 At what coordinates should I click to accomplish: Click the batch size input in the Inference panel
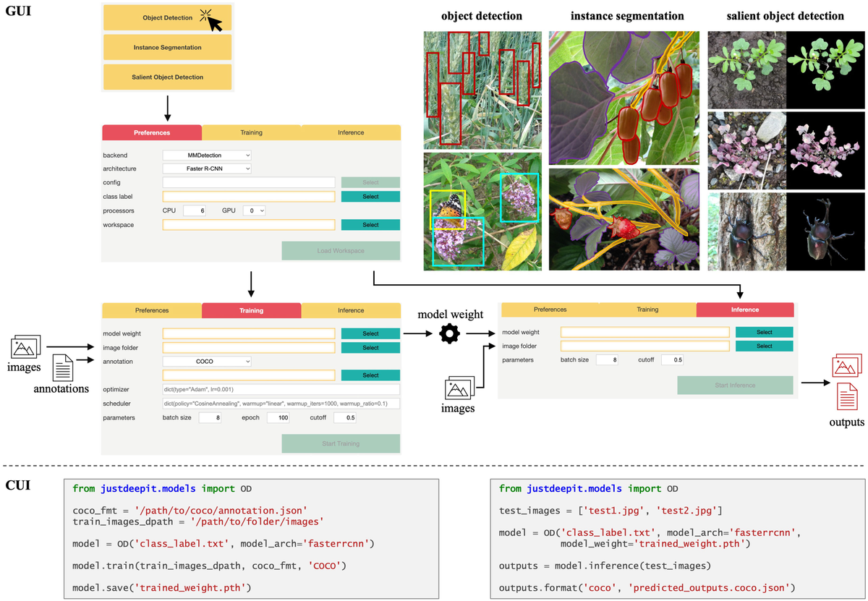click(x=606, y=359)
